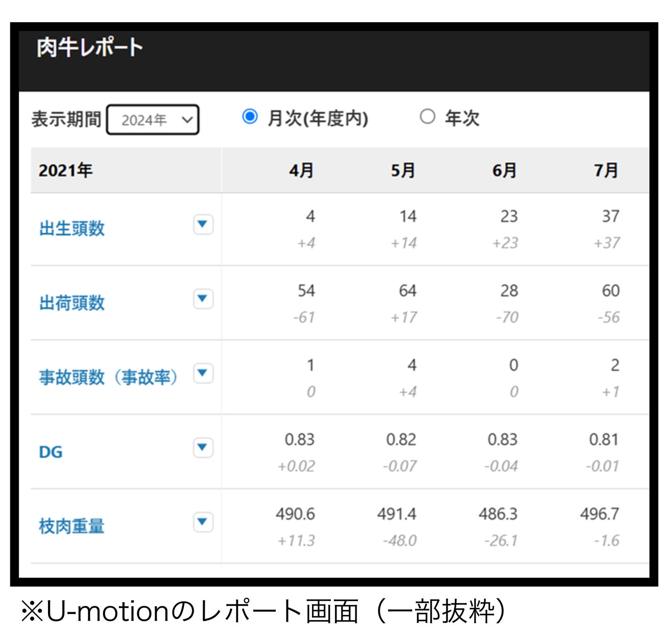Click 出荷頭数 value 64 for 5月
The height and width of the screenshot is (636, 672).
pyautogui.click(x=408, y=291)
